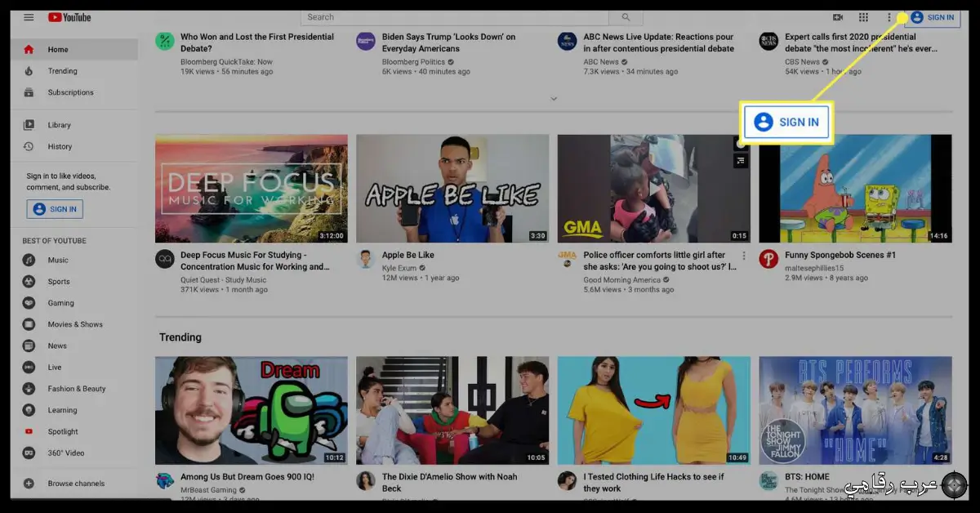The width and height of the screenshot is (980, 513).
Task: Click the highlighted SIGN IN callout button
Action: pos(786,123)
